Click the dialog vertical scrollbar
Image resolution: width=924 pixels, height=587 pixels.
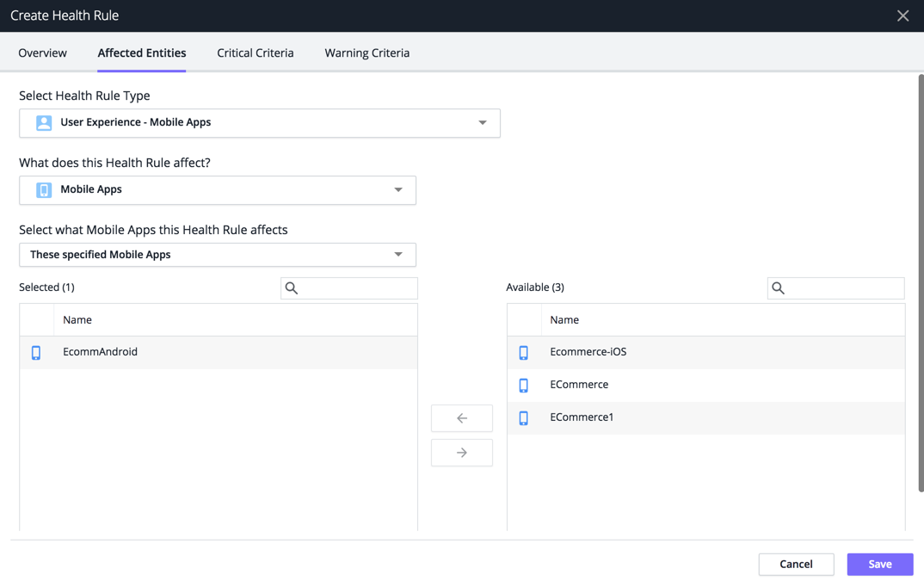click(x=921, y=283)
